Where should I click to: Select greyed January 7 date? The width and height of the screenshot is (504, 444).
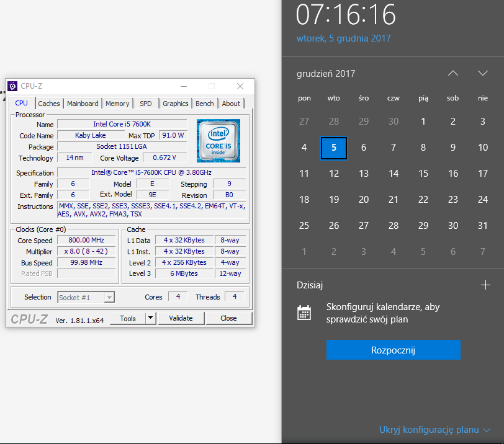(482, 252)
